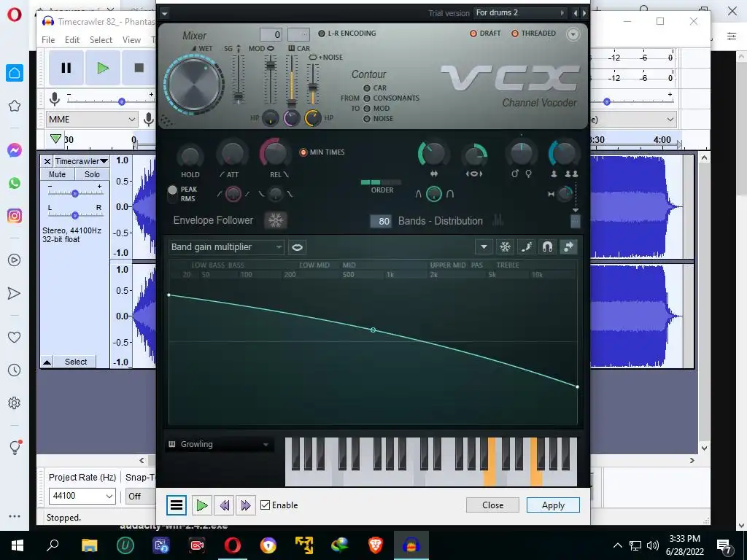This screenshot has width=747, height=560.
Task: Open the plugin manage menu icon with three lines
Action: (177, 505)
